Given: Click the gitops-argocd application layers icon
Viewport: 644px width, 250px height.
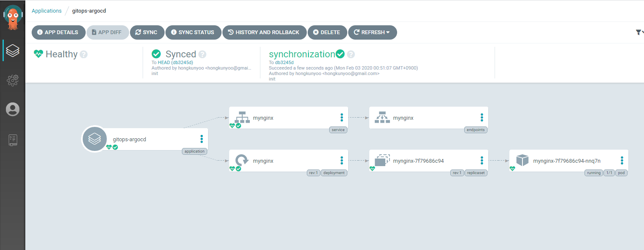Looking at the screenshot, I should tap(95, 139).
